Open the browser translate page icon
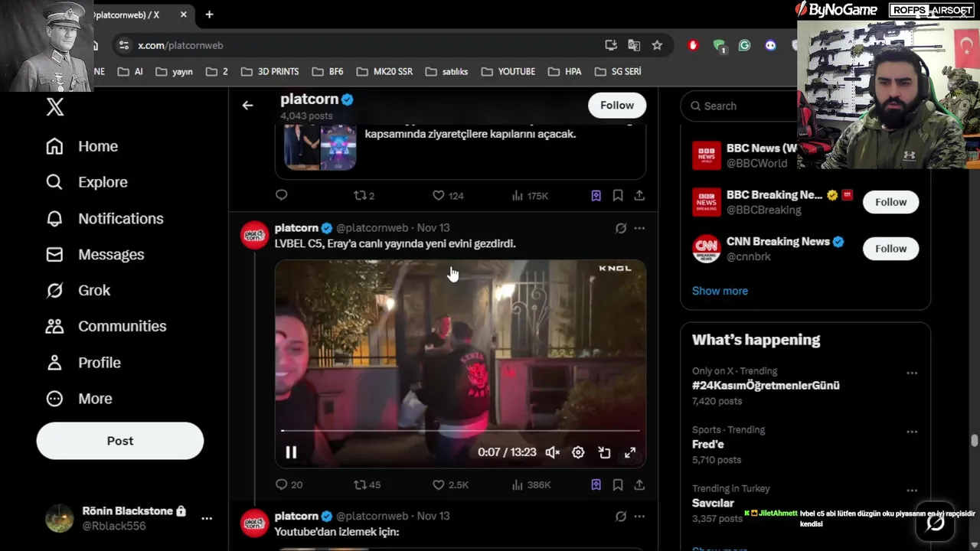The image size is (980, 551). point(634,45)
